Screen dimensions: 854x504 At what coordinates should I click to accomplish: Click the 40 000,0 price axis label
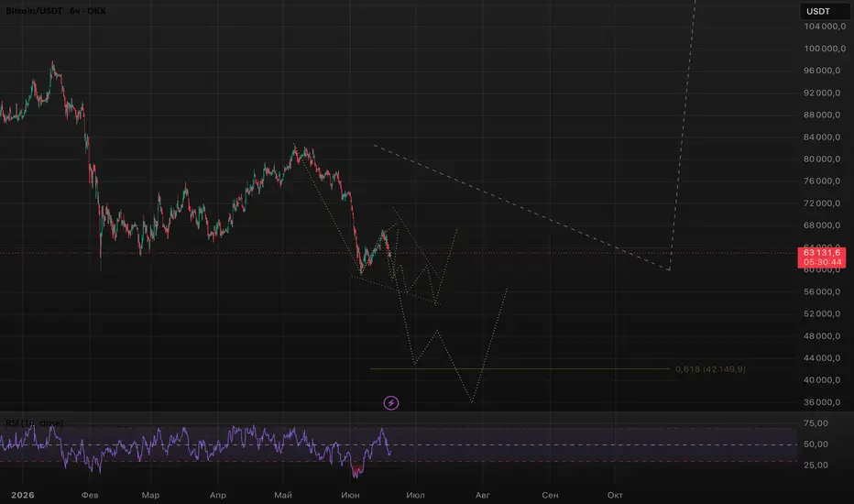click(822, 379)
